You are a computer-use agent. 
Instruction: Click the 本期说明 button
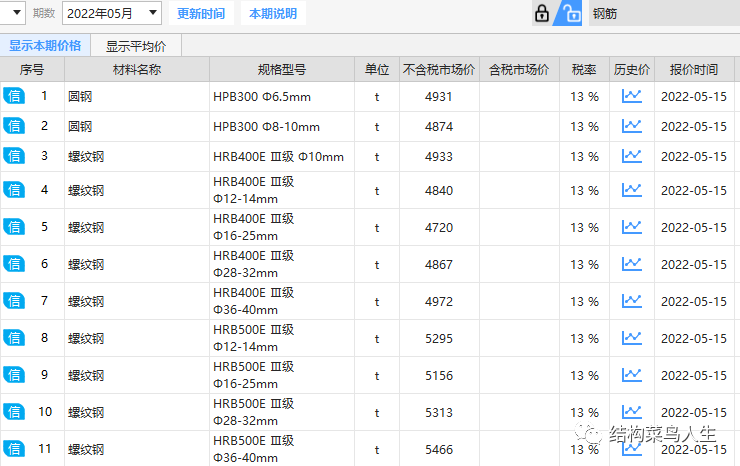[273, 13]
